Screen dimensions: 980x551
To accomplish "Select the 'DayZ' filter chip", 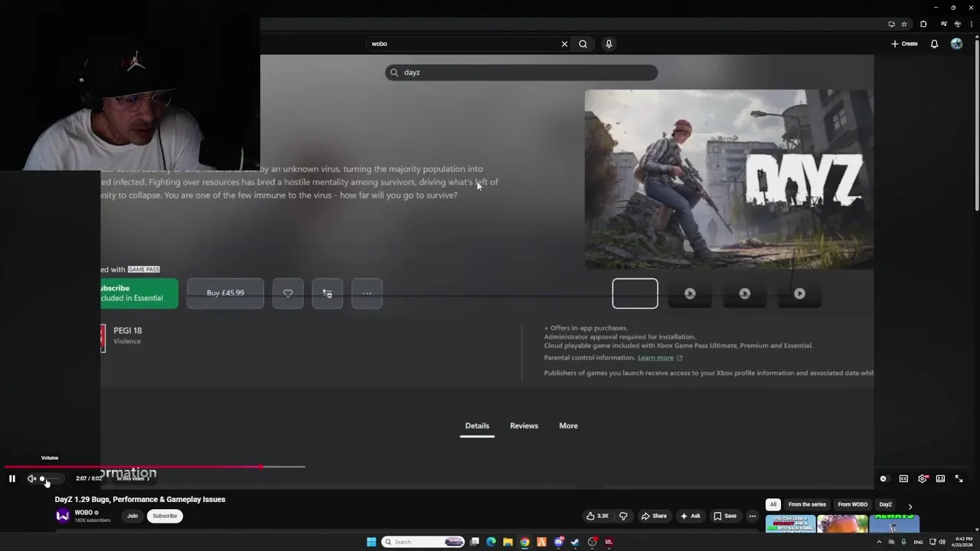I will [x=885, y=505].
